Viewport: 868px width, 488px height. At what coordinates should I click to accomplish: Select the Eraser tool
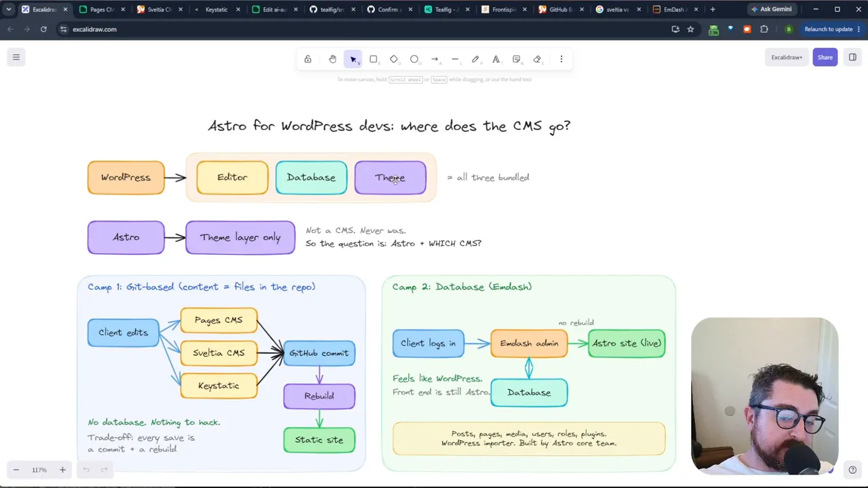click(x=537, y=59)
